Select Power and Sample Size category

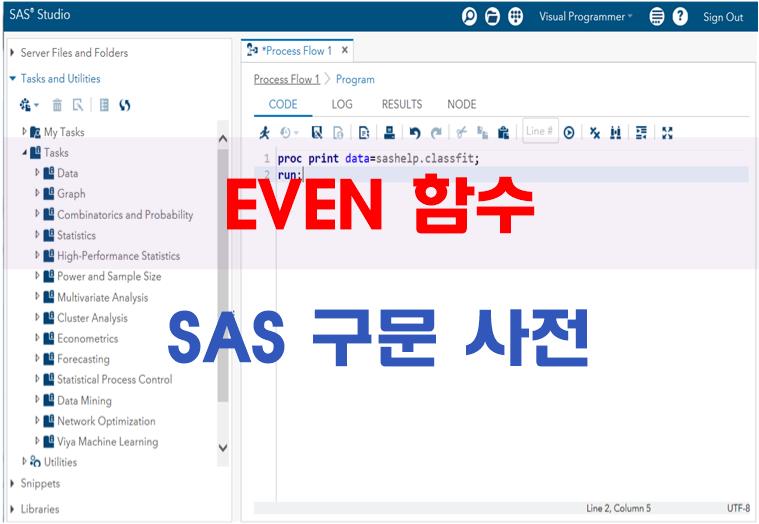click(x=109, y=276)
